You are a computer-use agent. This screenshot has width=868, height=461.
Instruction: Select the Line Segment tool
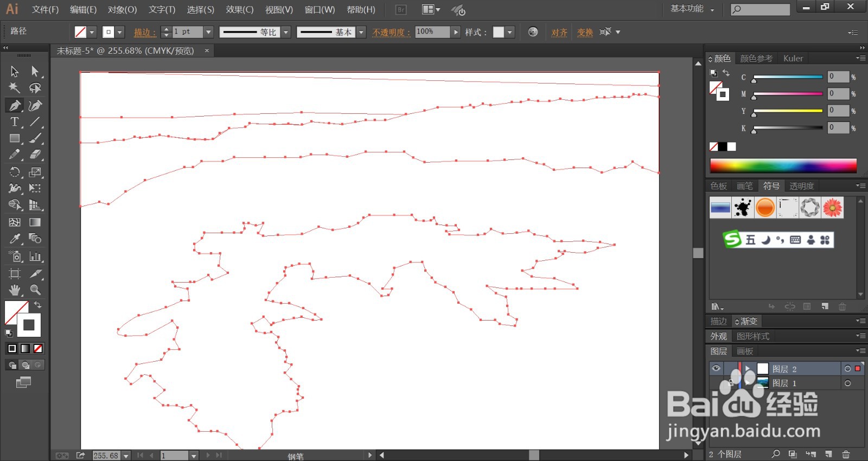[35, 122]
